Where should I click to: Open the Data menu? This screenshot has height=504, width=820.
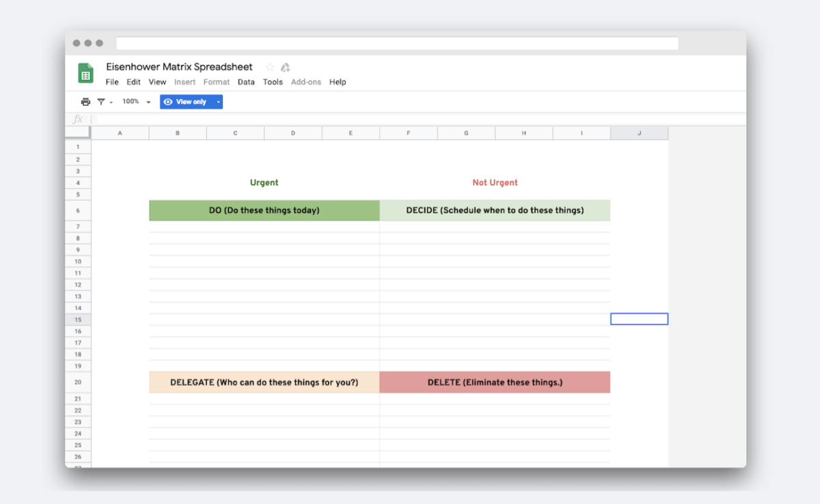click(246, 82)
